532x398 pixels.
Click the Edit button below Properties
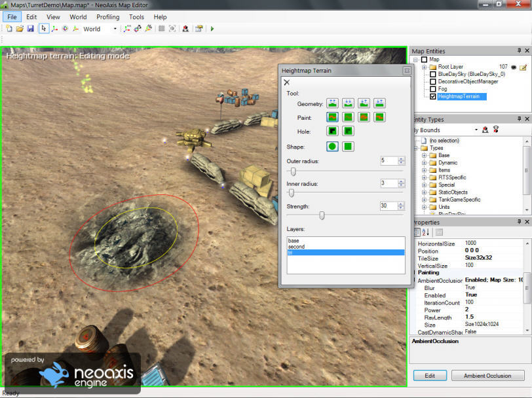(430, 376)
